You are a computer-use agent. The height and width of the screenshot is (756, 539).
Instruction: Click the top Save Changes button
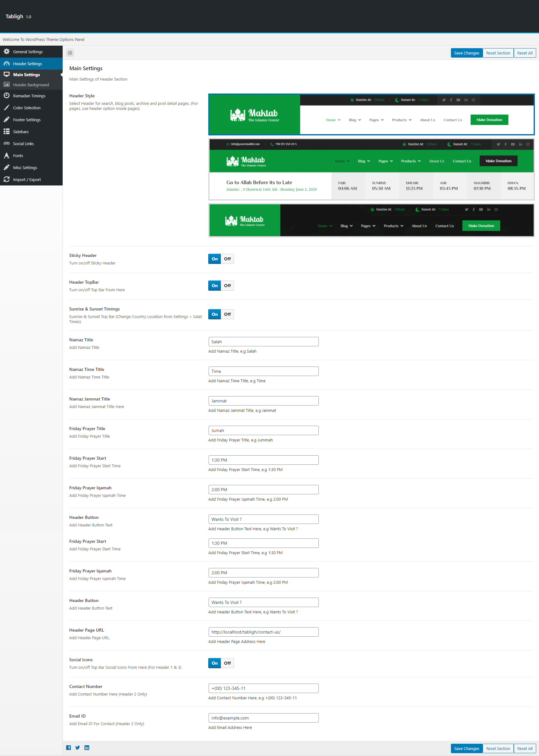point(466,53)
